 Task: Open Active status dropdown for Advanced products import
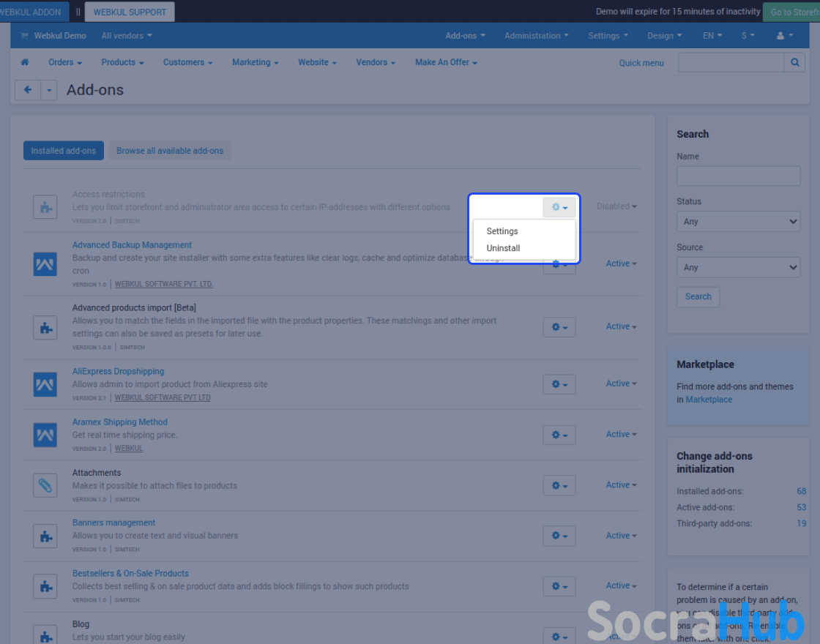(622, 326)
